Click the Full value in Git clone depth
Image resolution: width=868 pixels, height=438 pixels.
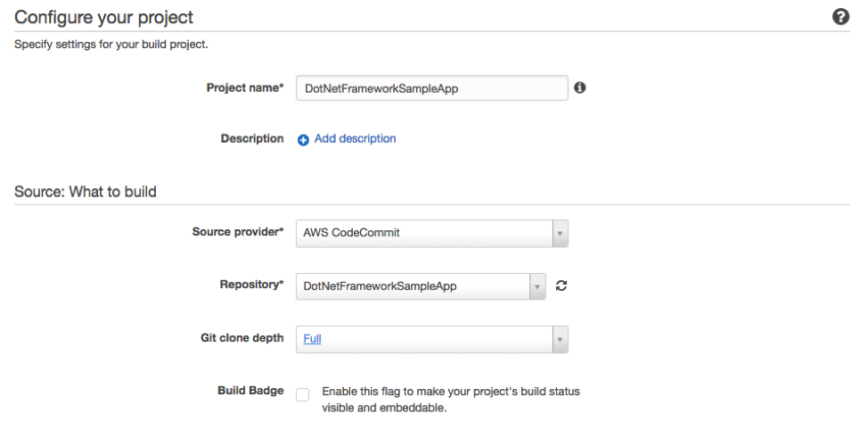pyautogui.click(x=312, y=339)
